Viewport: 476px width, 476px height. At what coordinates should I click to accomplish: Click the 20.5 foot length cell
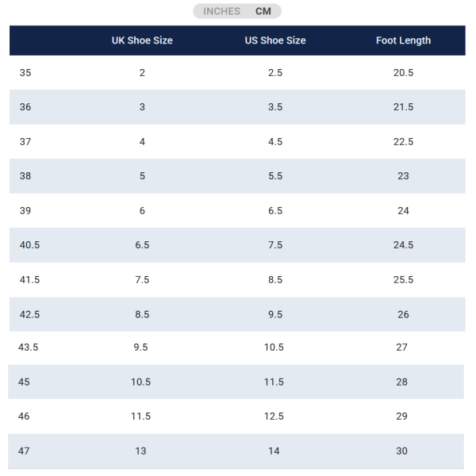tap(403, 73)
